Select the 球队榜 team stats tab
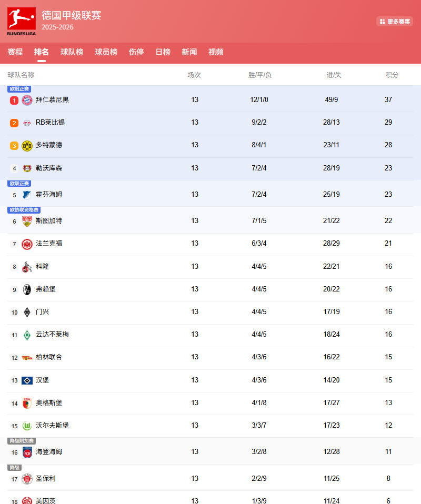Screen dimensions: 421x504 click(72, 52)
